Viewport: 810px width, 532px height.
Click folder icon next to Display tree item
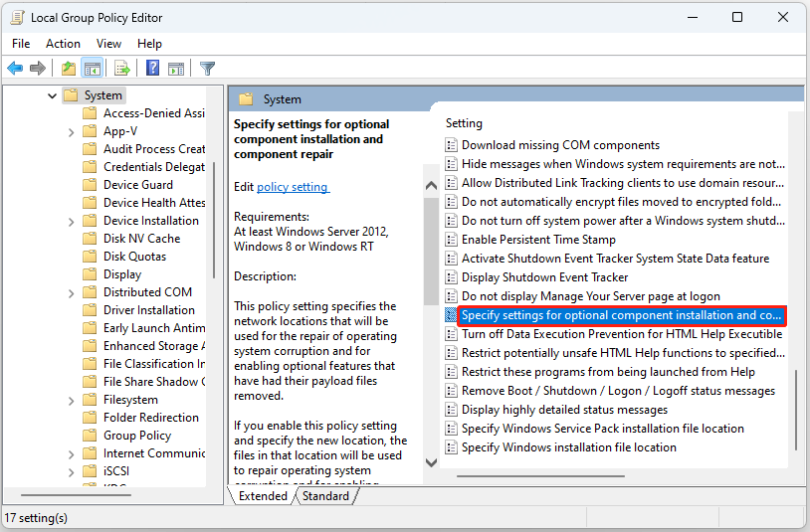(90, 274)
